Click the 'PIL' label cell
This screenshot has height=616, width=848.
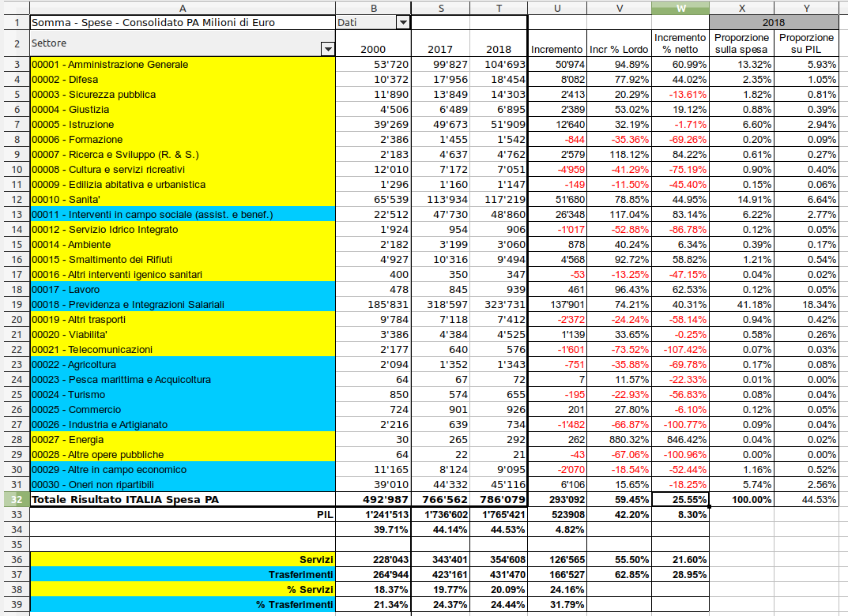(183, 514)
